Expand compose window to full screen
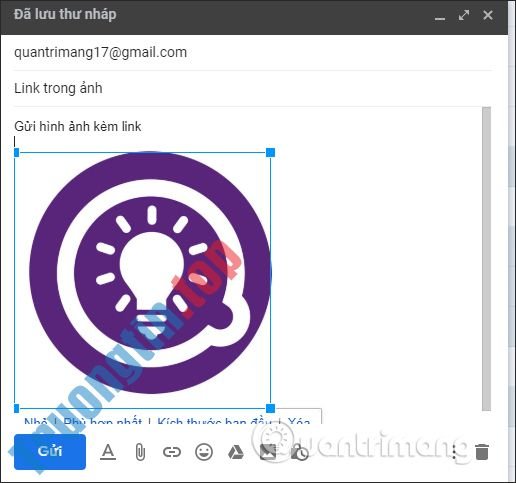The height and width of the screenshot is (483, 516). tap(464, 15)
